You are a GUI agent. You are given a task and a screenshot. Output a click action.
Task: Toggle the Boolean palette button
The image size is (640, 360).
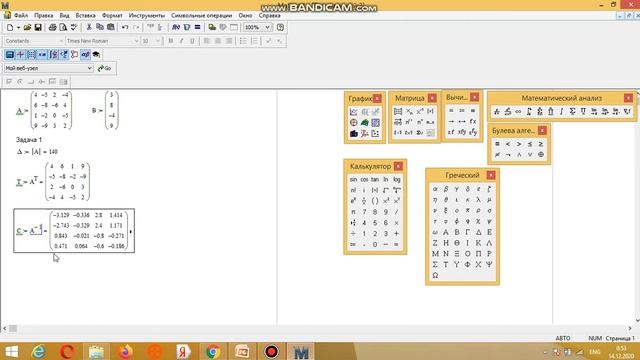(64, 54)
